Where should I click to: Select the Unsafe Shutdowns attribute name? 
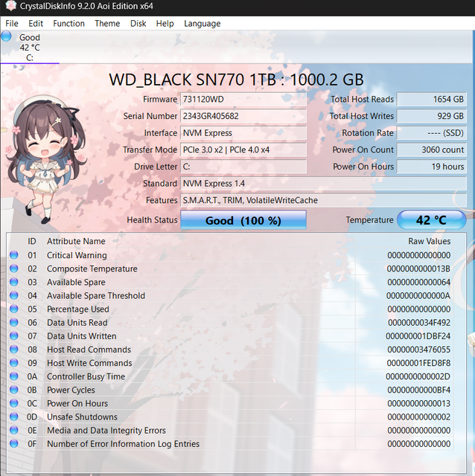pos(82,416)
